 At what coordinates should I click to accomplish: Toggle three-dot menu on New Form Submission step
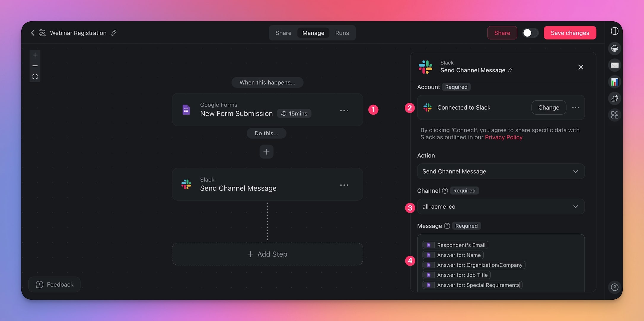pyautogui.click(x=344, y=110)
